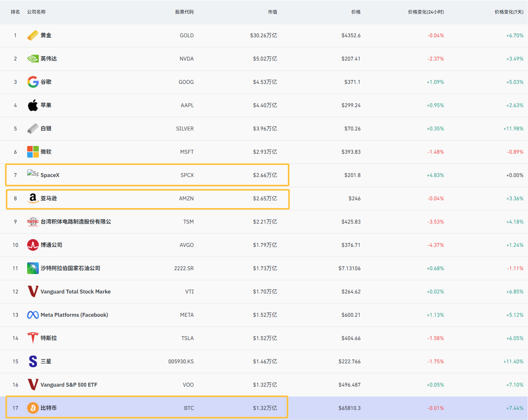Click the SILVER ticker code
This screenshot has height=420, width=528.
click(185, 128)
